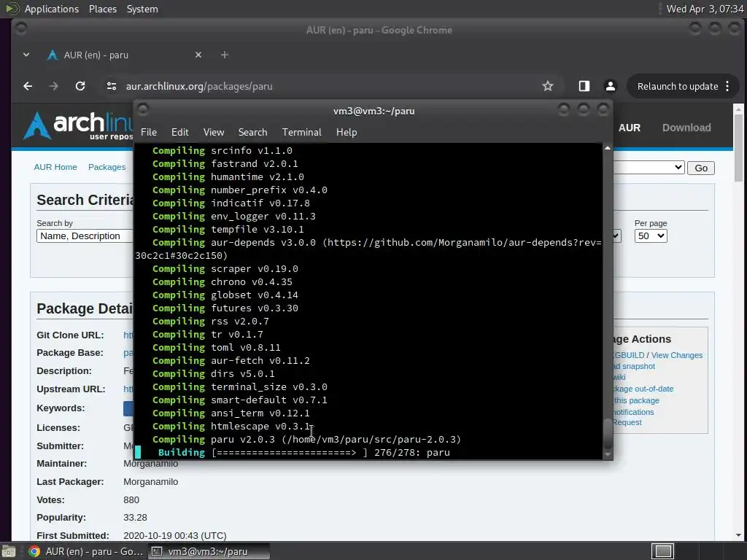Screen dimensions: 747x560
Task: Open a new Chrome tab
Action: click(x=225, y=55)
